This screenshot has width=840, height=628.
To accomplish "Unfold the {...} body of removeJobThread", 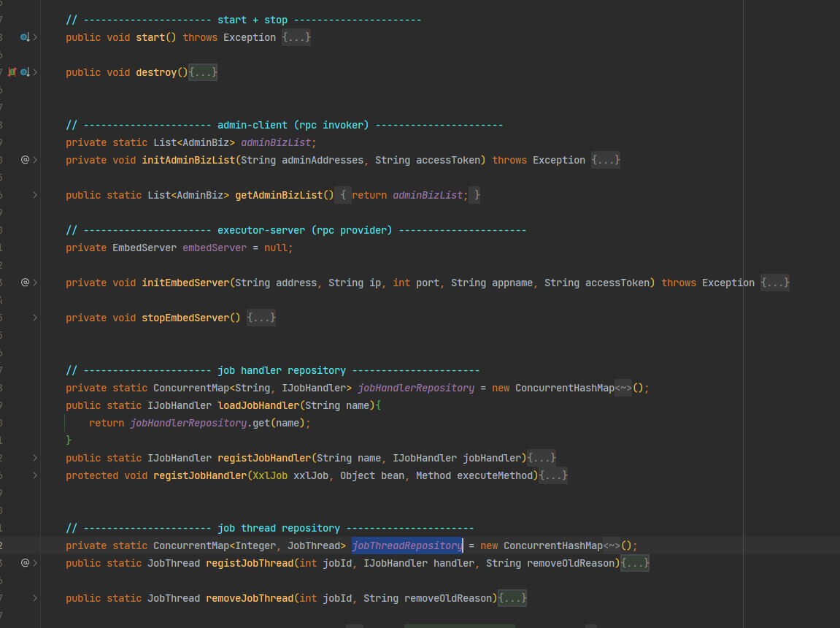I will point(512,598).
